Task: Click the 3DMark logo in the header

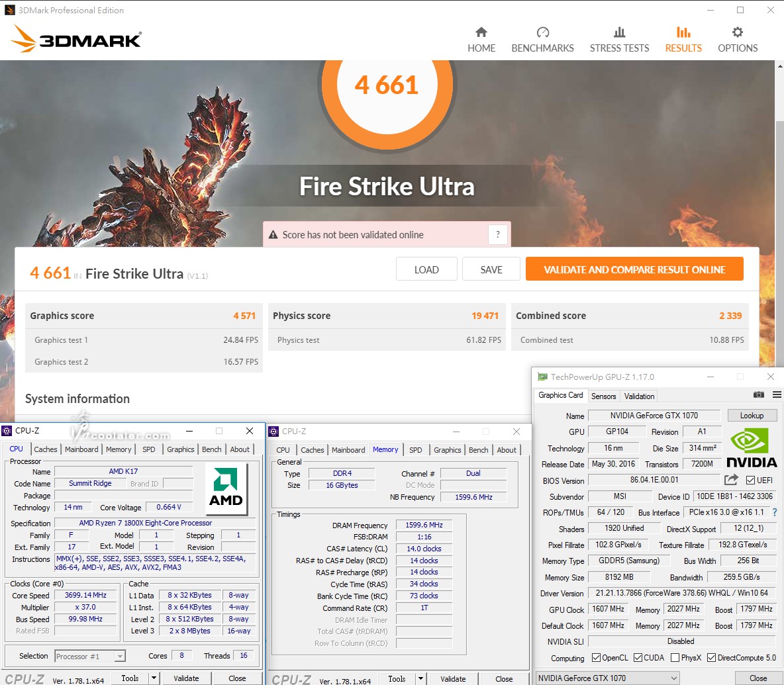Action: point(76,39)
